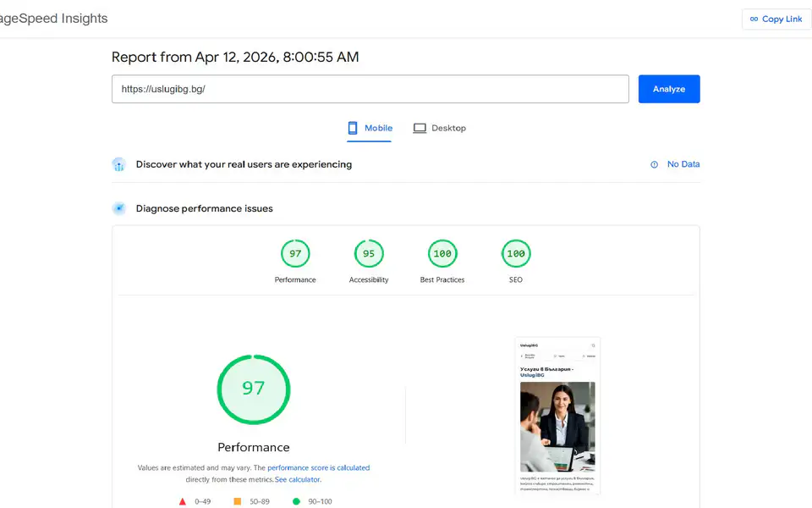
Task: Open the 'performance score is calculated' link
Action: [x=318, y=467]
